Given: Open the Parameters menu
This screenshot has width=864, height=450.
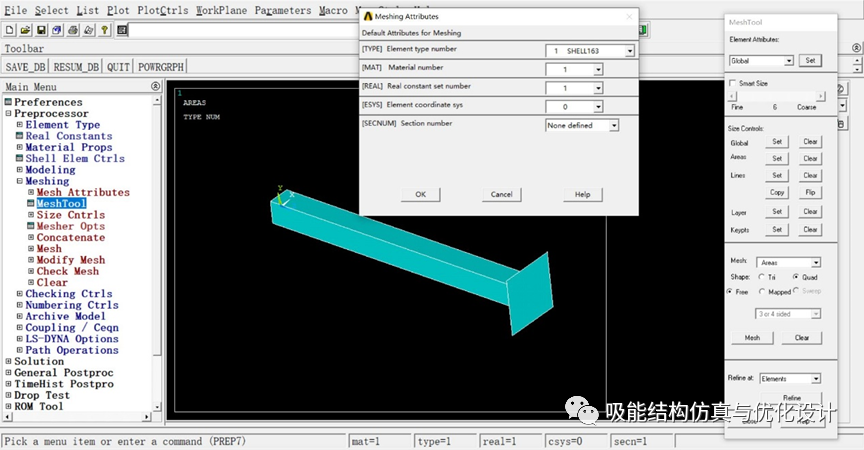Looking at the screenshot, I should 283,10.
